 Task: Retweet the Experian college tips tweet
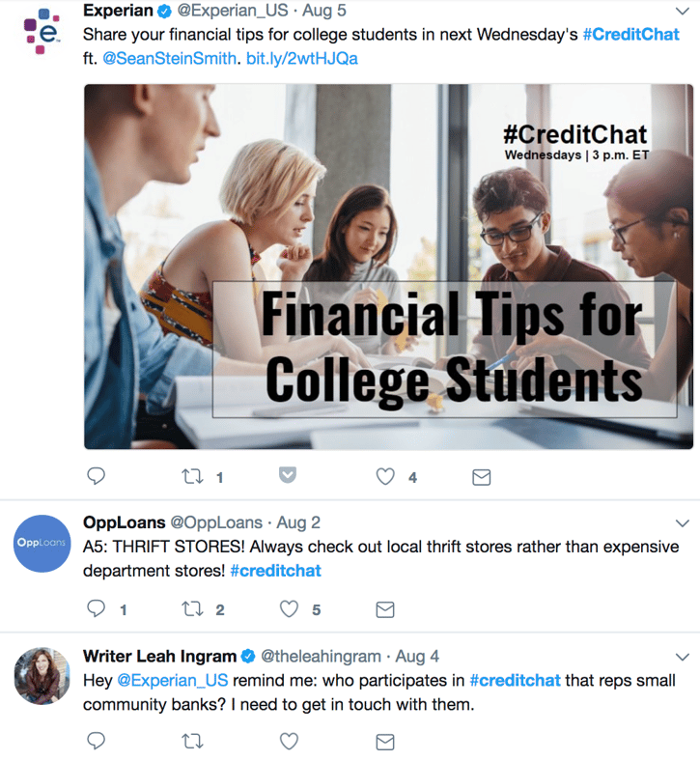pos(191,477)
